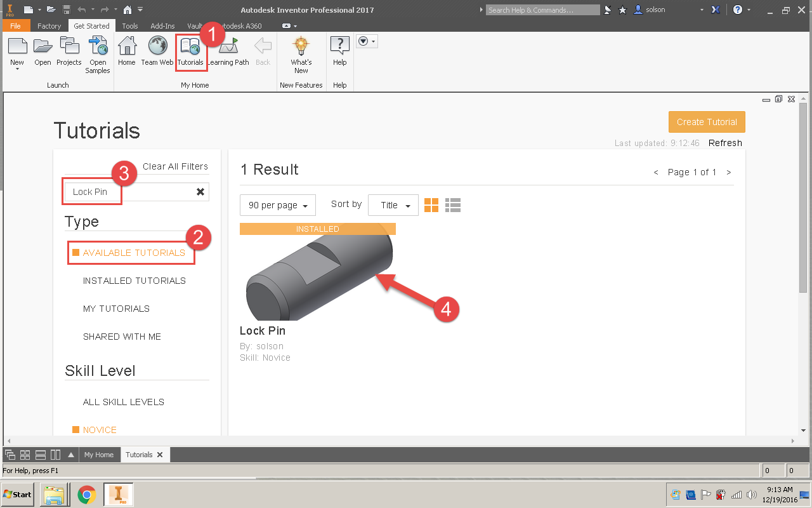Go to the next results page arrow

point(729,172)
